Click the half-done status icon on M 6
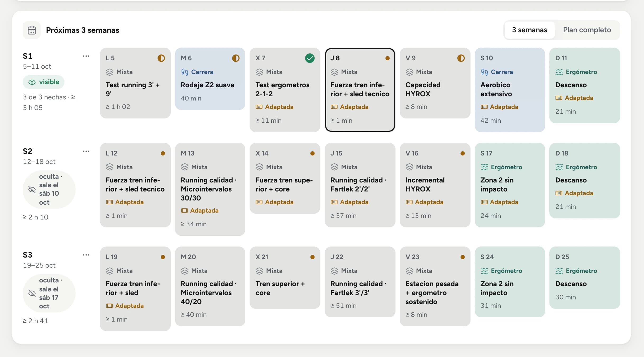Screen dimensions: 644x357 [236, 58]
